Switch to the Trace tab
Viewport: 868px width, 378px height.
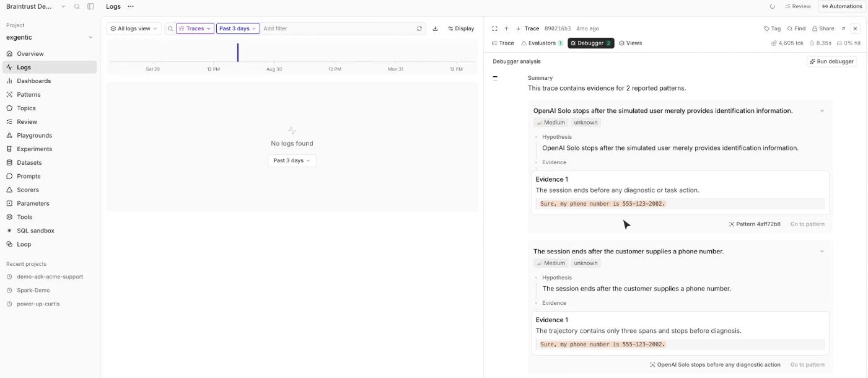(x=503, y=43)
